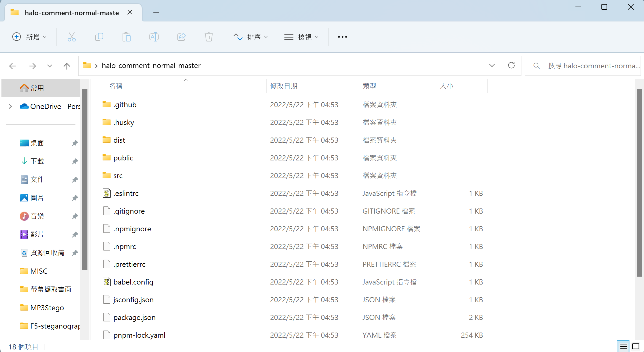Open the 檢視 view dropdown
Viewport: 644px width, 352px height.
[x=301, y=37]
